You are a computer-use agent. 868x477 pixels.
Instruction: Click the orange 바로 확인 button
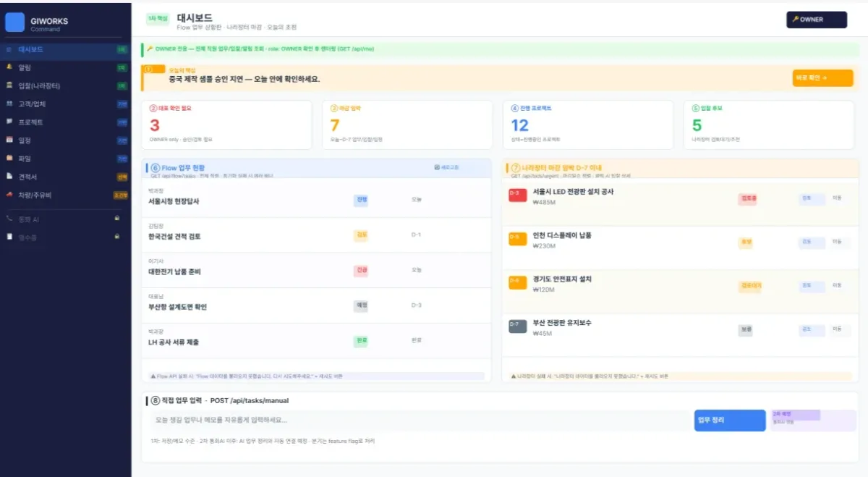(x=822, y=77)
